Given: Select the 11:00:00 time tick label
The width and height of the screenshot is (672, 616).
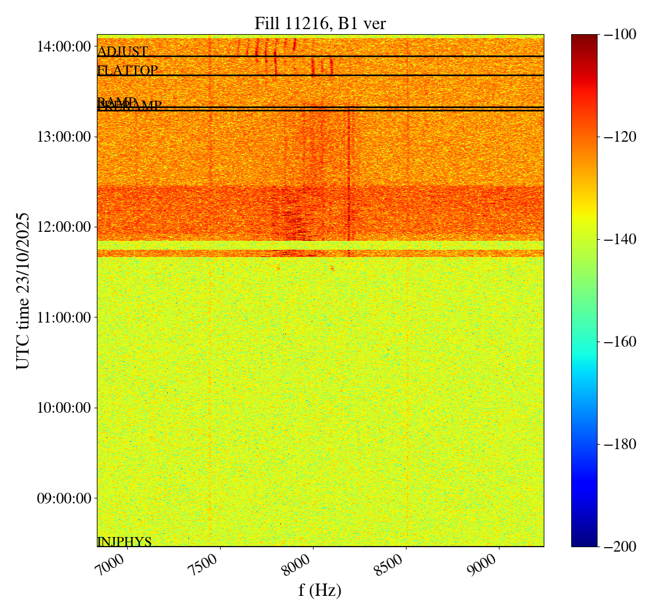Looking at the screenshot, I should [63, 318].
